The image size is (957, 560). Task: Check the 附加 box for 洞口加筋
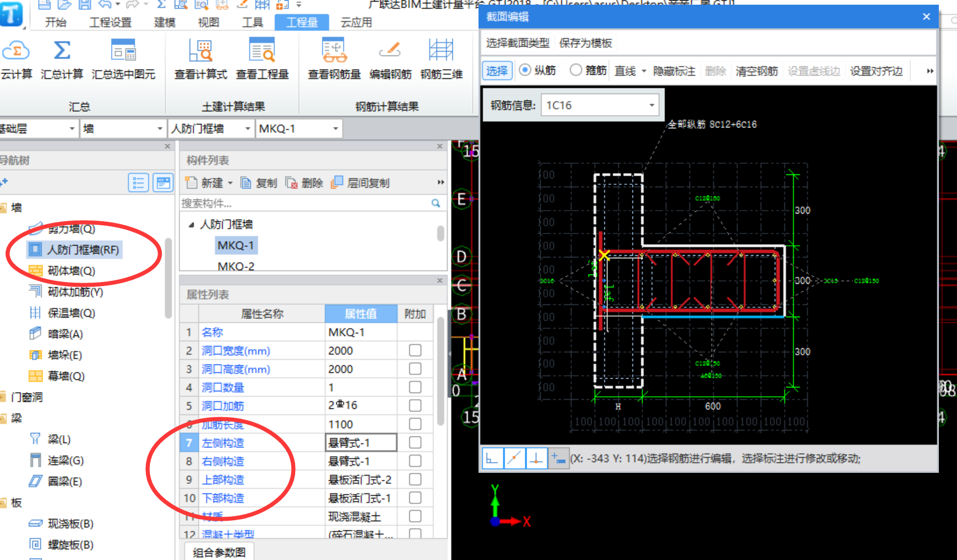[415, 405]
